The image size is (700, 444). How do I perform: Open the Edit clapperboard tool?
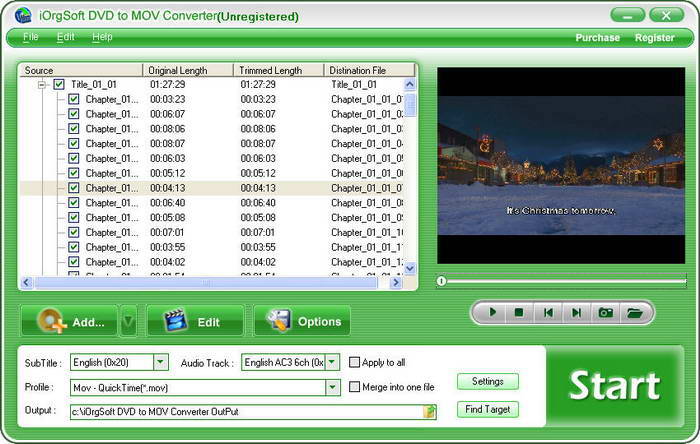195,321
